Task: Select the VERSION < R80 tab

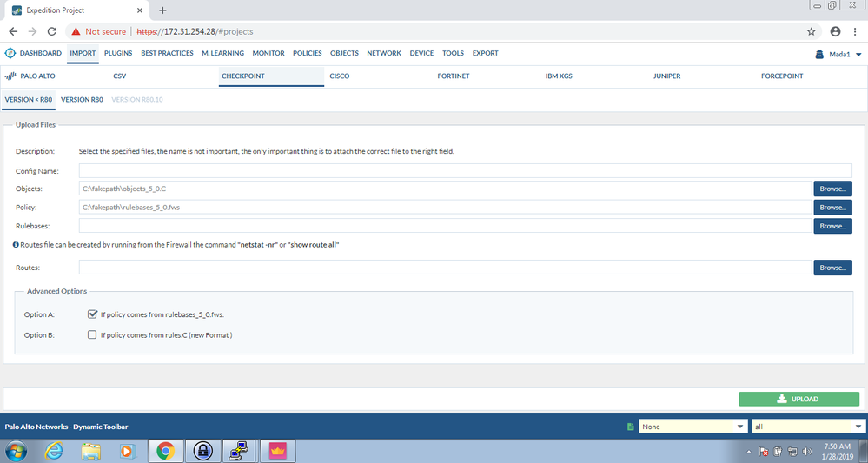Action: (28, 100)
